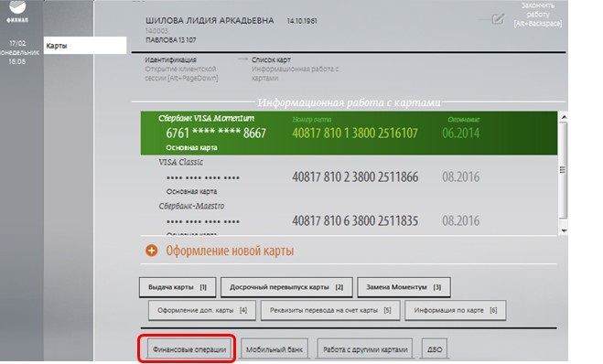Click the ДБО button
This screenshot has width=603, height=364.
tap(435, 349)
